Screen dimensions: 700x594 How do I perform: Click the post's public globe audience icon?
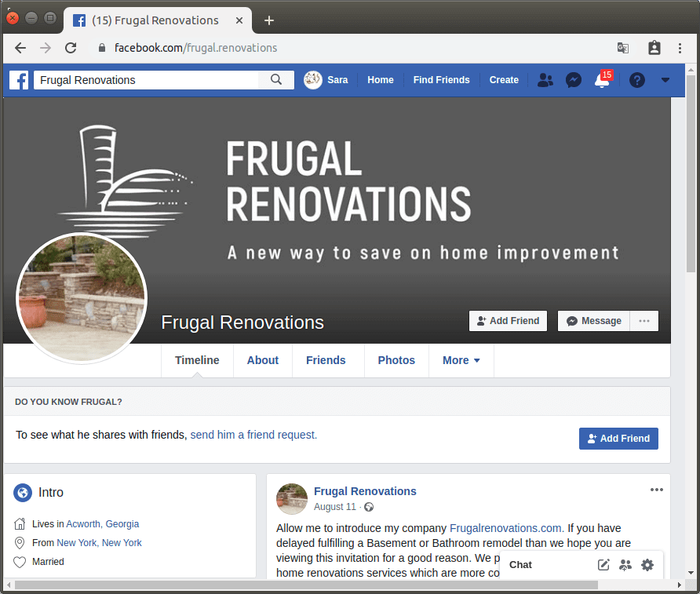point(369,507)
